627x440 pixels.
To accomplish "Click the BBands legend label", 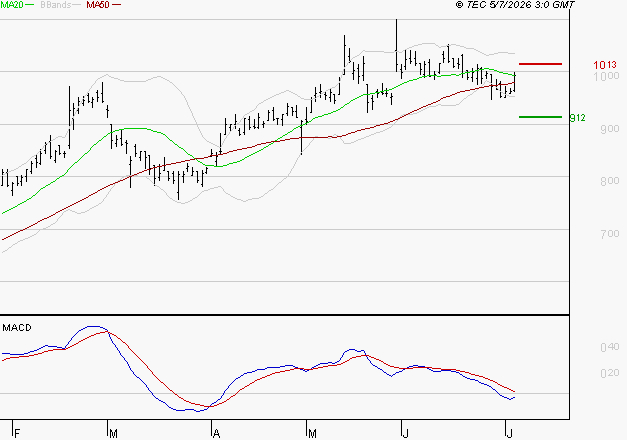I will pyautogui.click(x=56, y=5).
